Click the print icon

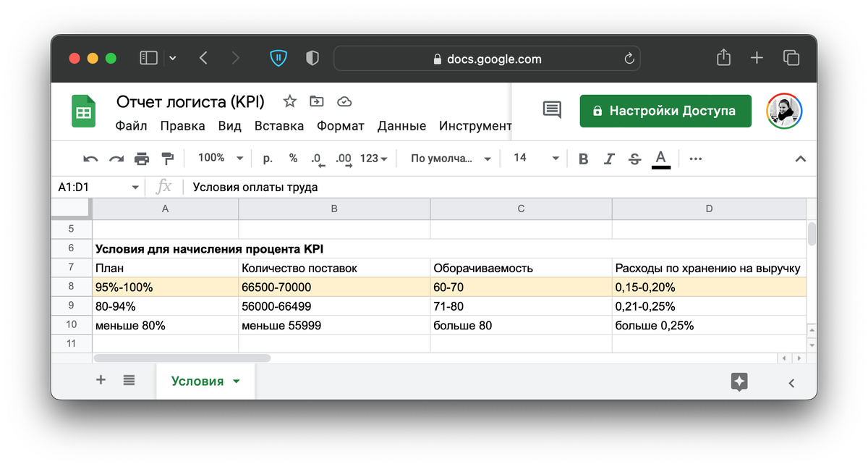click(142, 158)
